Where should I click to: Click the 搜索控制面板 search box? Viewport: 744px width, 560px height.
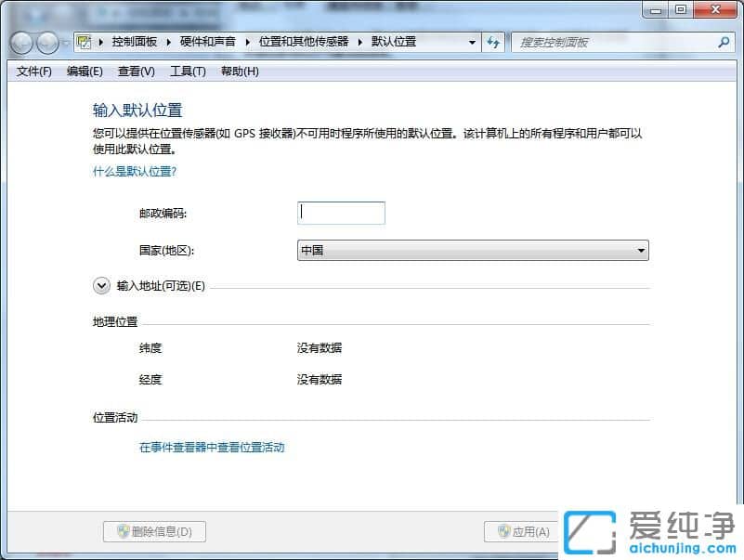(604, 42)
